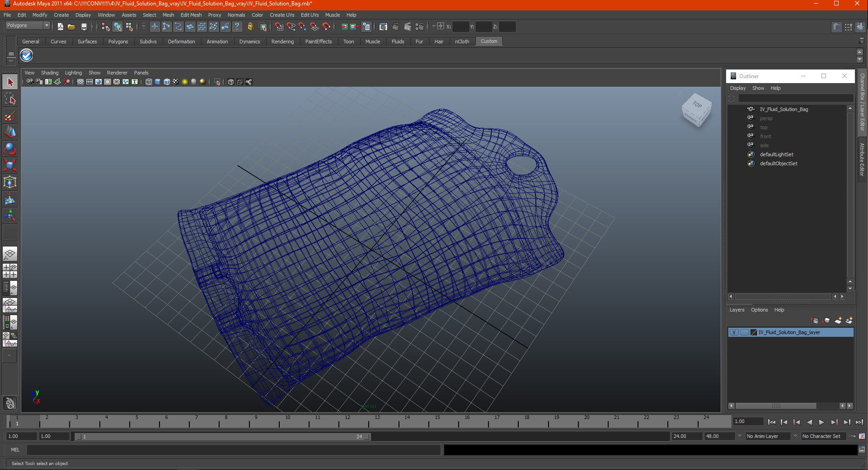Enable snap to grids magnet icon
Viewport: 868px width, 470px height.
tap(279, 27)
